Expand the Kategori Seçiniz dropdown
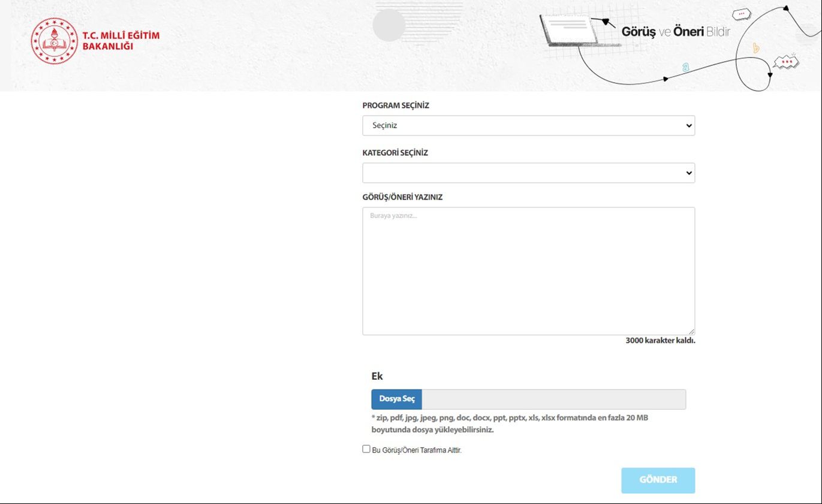Screen dimensions: 822x504 tap(528, 173)
